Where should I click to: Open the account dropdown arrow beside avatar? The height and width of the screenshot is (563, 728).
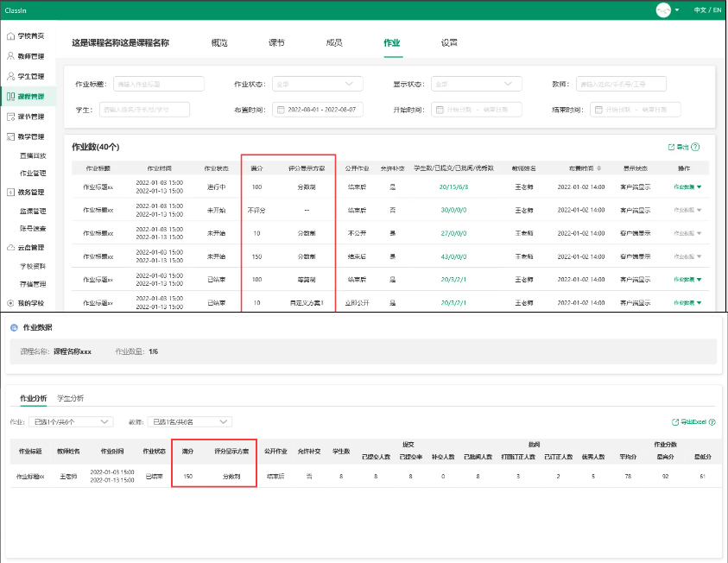click(x=677, y=9)
